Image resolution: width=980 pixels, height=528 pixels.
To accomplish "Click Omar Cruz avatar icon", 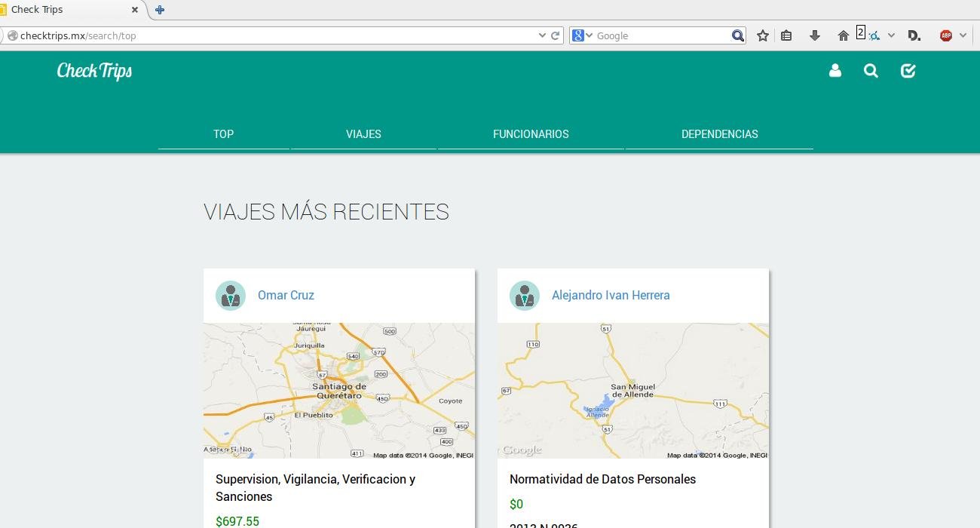I will 231,296.
